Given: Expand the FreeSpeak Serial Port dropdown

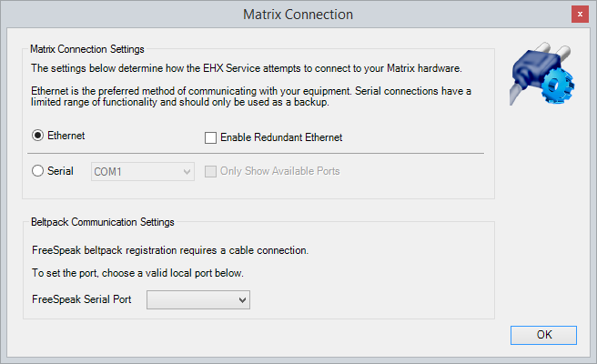Looking at the screenshot, I should point(198,298).
